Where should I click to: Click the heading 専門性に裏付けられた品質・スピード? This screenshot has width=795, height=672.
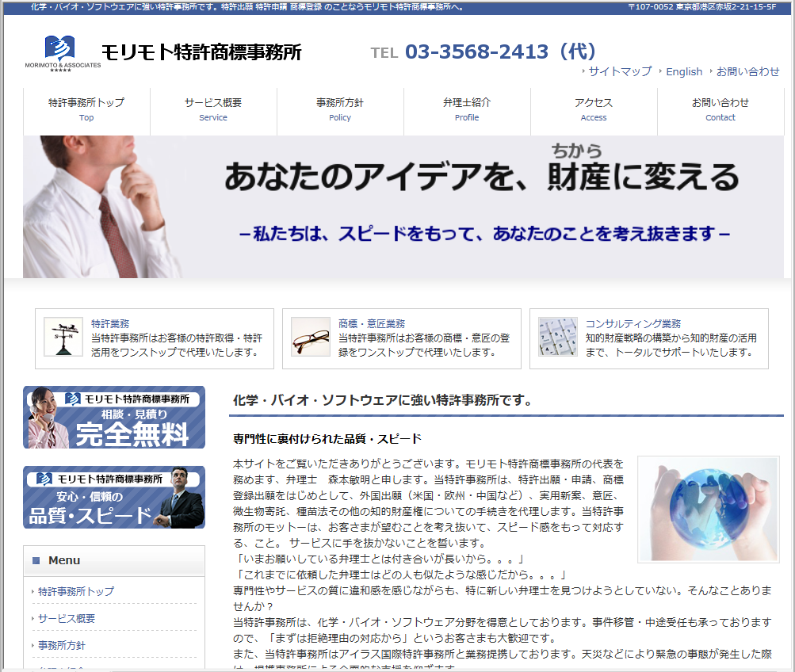click(327, 439)
